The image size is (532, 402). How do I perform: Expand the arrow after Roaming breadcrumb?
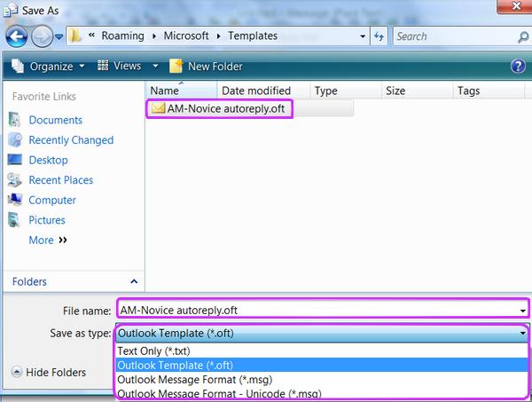click(154, 36)
